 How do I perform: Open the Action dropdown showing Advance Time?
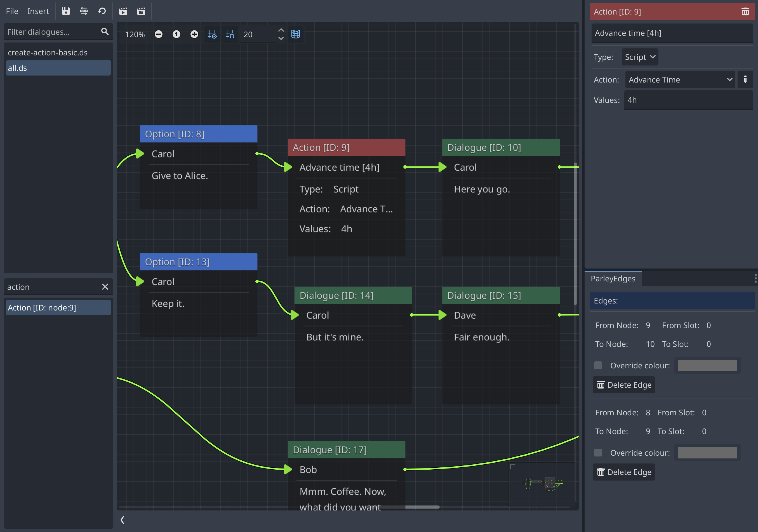click(680, 79)
